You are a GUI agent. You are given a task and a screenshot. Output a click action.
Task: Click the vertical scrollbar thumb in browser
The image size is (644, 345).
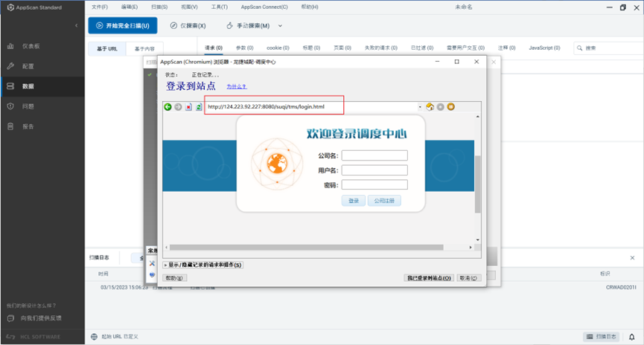(x=478, y=184)
